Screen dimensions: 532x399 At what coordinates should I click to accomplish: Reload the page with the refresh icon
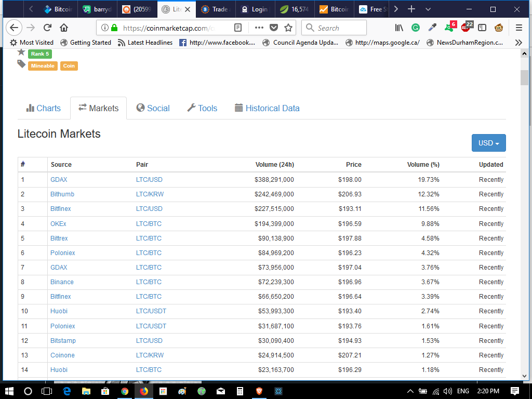click(x=47, y=28)
